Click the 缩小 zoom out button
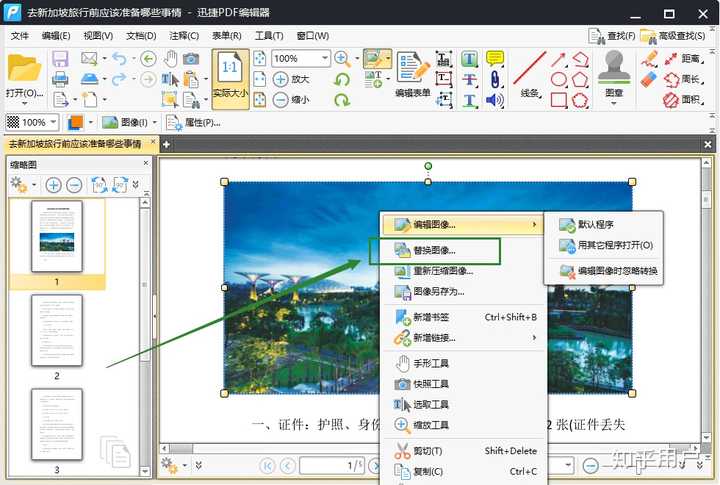This screenshot has height=485, width=720. (291, 99)
